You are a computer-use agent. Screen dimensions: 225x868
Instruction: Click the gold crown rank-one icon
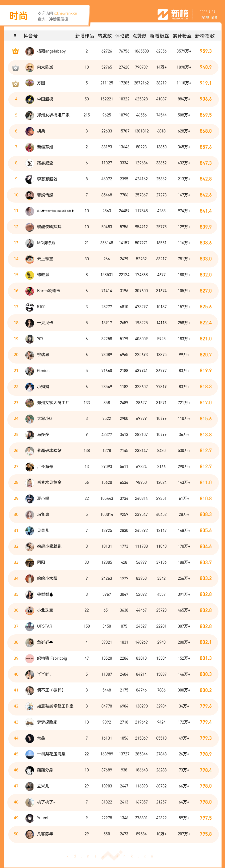(15, 52)
